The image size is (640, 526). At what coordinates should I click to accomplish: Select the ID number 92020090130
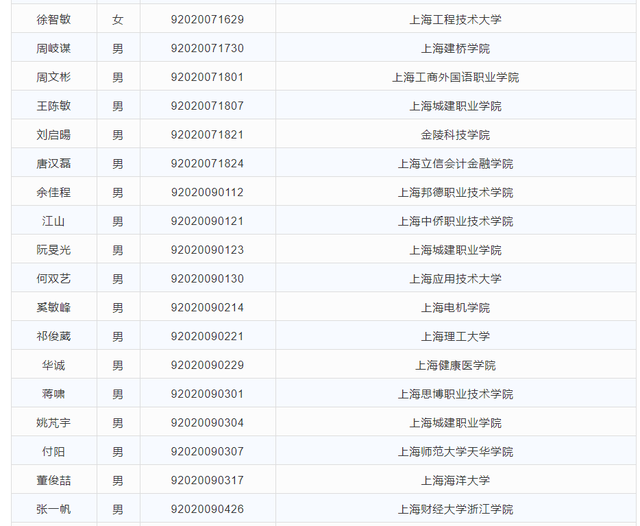[207, 279]
